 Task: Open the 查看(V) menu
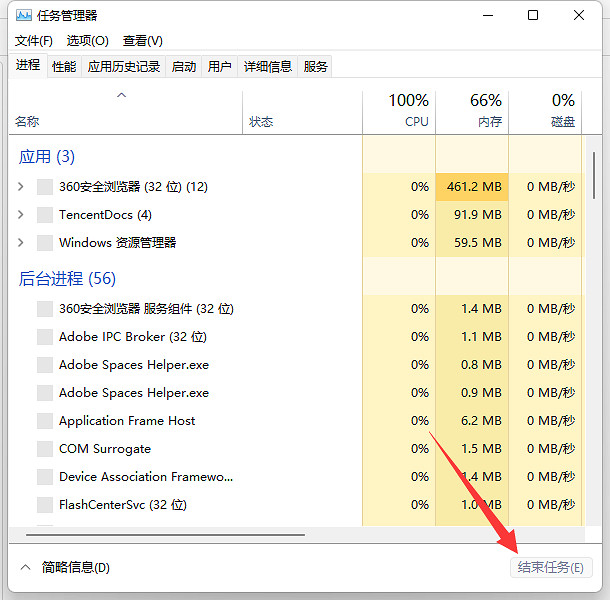coord(142,41)
